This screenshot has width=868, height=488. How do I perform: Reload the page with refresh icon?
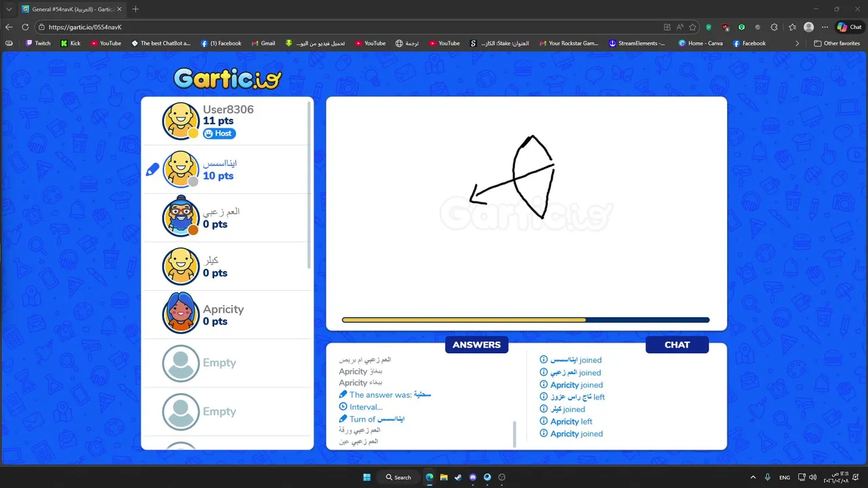pyautogui.click(x=25, y=27)
